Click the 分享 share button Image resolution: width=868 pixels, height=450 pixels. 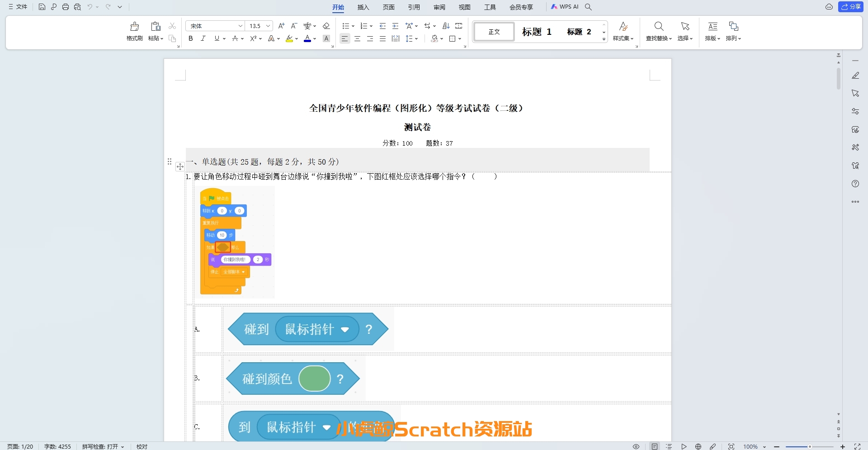[x=852, y=7]
